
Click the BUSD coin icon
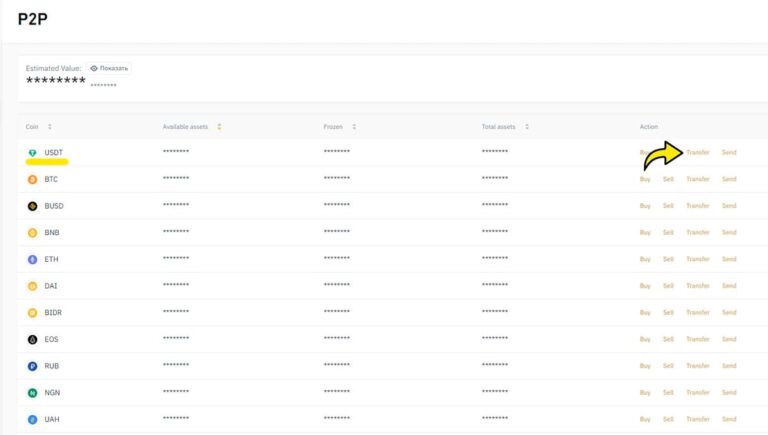[32, 206]
